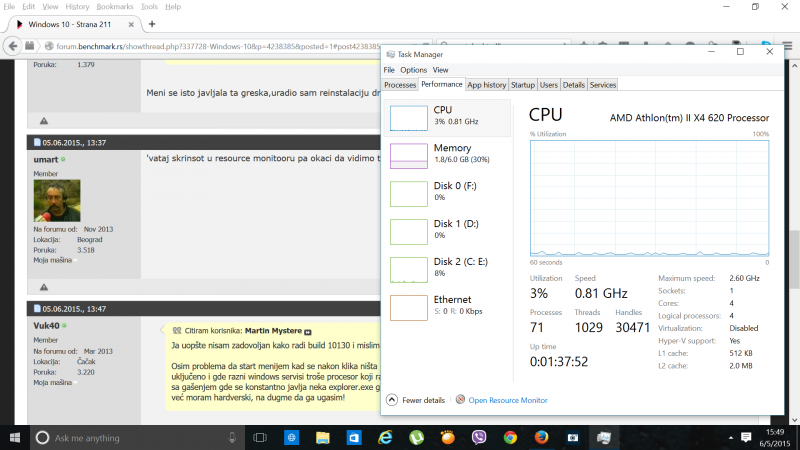Viewport: 800px width, 450px height.
Task: Open uTorrent from taskbar
Action: [x=416, y=438]
